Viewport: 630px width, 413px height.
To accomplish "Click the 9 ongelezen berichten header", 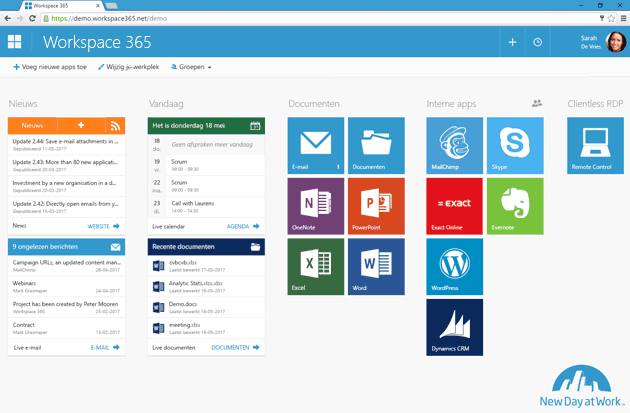I will 66,247.
